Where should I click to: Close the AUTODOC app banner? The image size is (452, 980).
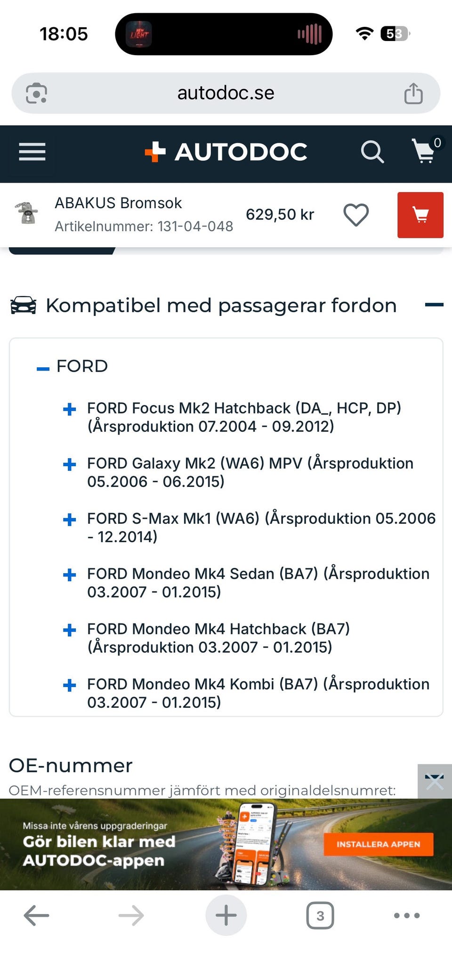click(434, 781)
